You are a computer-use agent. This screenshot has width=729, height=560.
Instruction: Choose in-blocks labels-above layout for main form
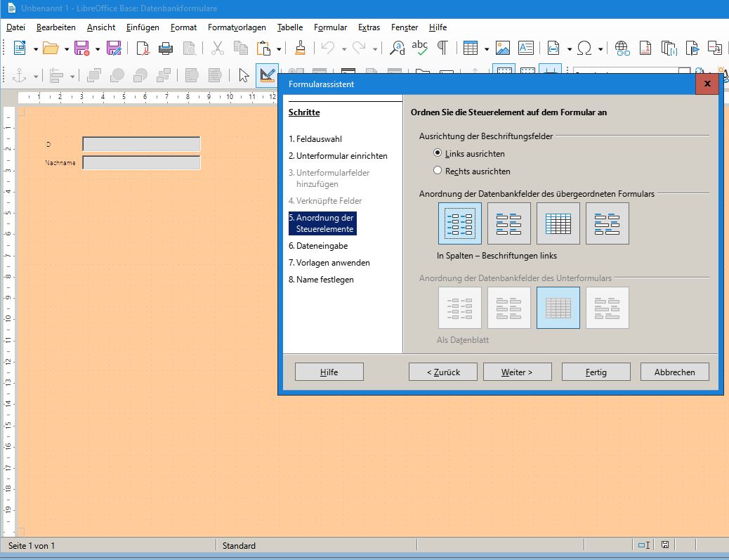pyautogui.click(x=607, y=223)
